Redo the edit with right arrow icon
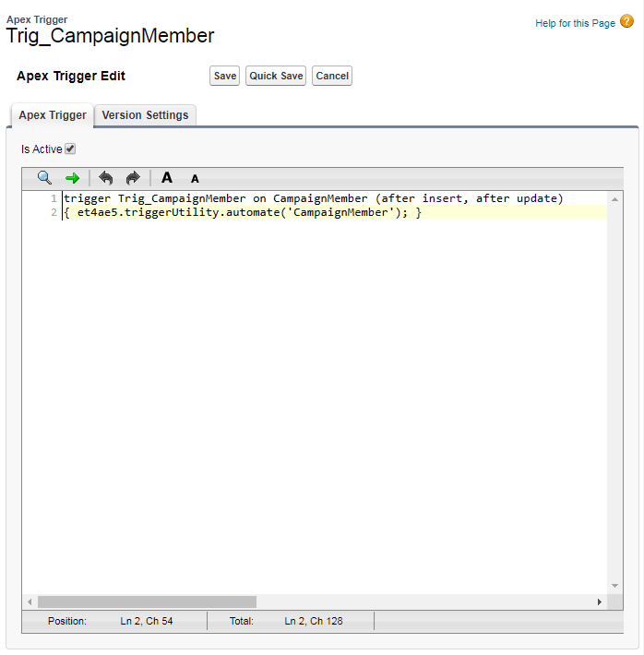Screen dimensions: 644x655 (x=133, y=178)
